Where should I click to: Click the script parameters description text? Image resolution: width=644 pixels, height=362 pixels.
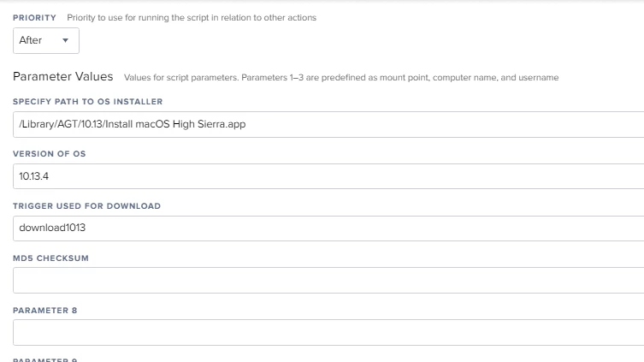pos(341,77)
